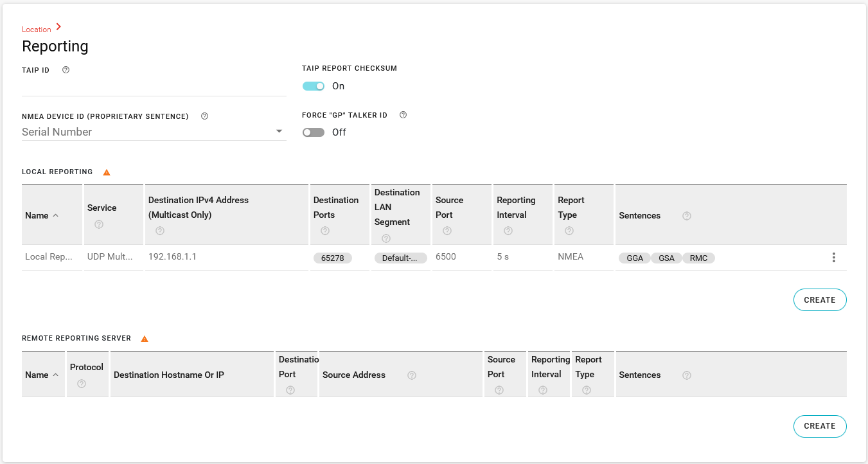Screen dimensions: 868x464
Task: Turn off TAIP Report Checksum toggle
Action: [314, 86]
